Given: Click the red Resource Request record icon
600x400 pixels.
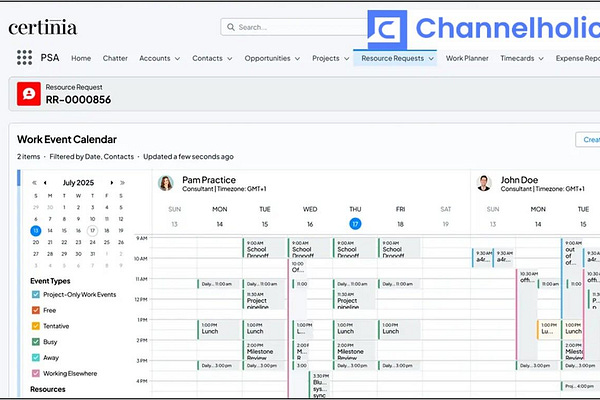Looking at the screenshot, I should [x=29, y=94].
